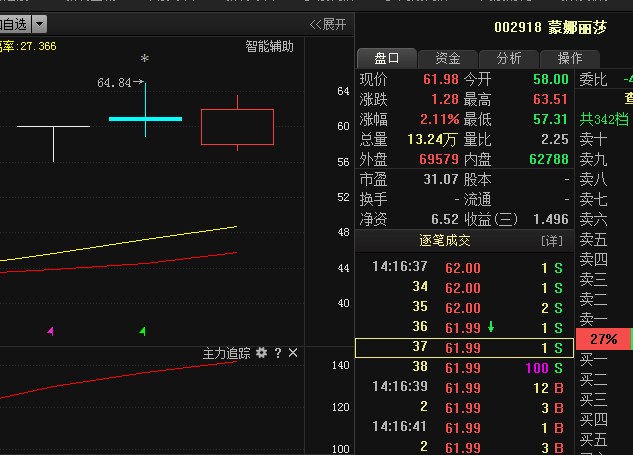Select the trade row at 14:16:41
633x455 pixels.
coord(464,428)
